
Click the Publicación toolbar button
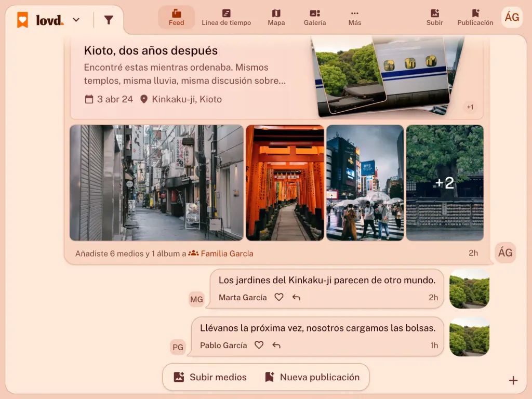[475, 17]
